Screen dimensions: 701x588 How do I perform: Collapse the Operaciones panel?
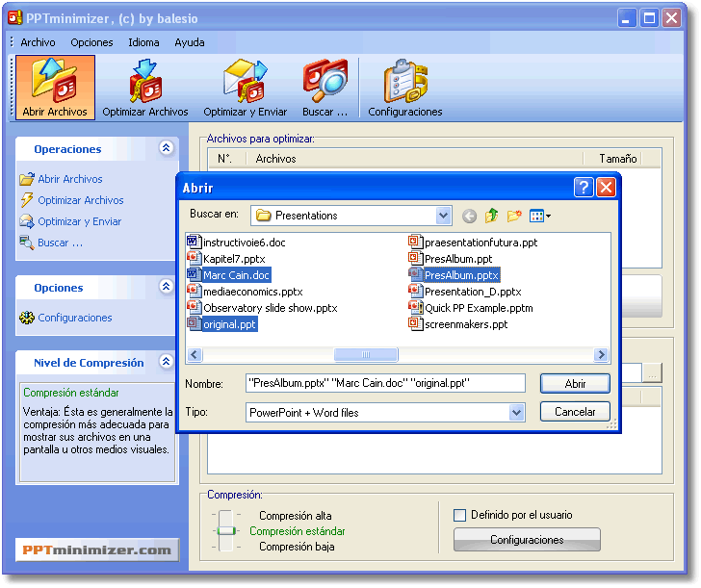point(166,147)
